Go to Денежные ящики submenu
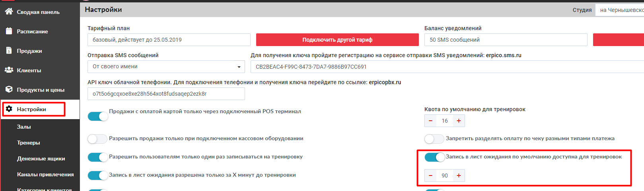Viewport: 644px width, 191px height. point(41,158)
